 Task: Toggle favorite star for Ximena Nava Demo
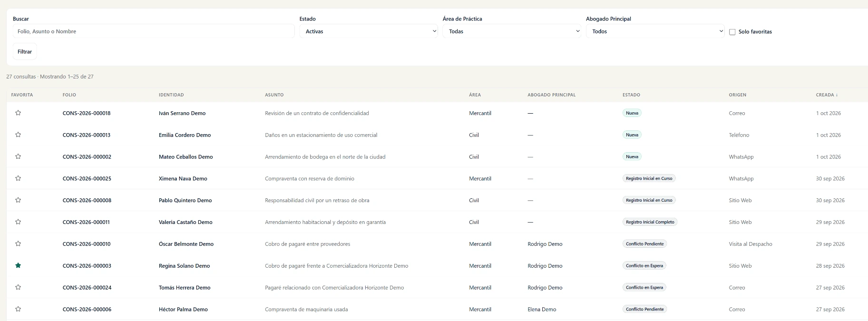click(18, 178)
